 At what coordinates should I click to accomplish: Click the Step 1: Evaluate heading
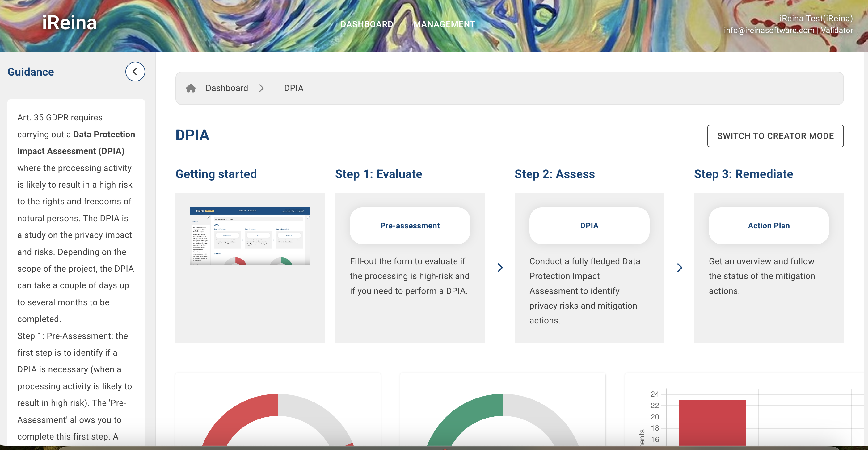(x=378, y=174)
